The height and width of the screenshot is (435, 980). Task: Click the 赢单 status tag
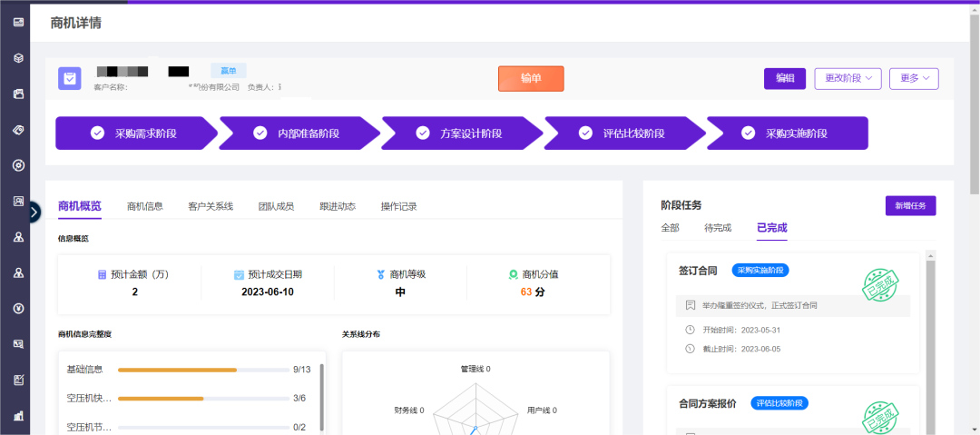229,71
